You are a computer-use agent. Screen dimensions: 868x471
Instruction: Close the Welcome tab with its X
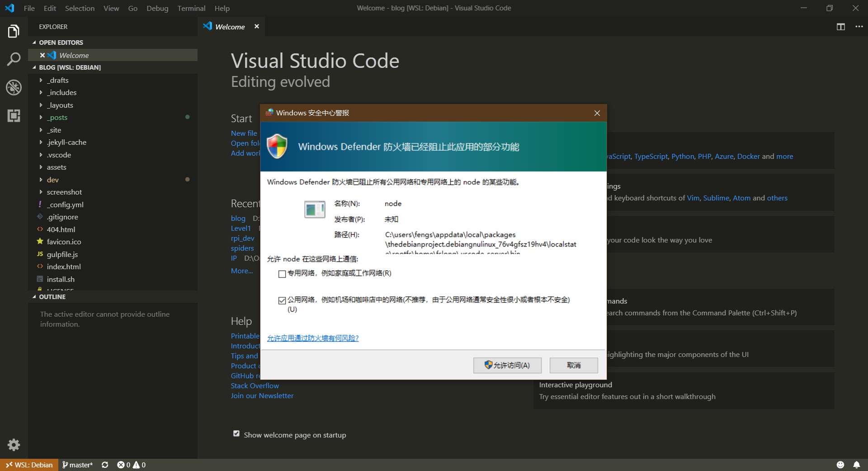257,26
